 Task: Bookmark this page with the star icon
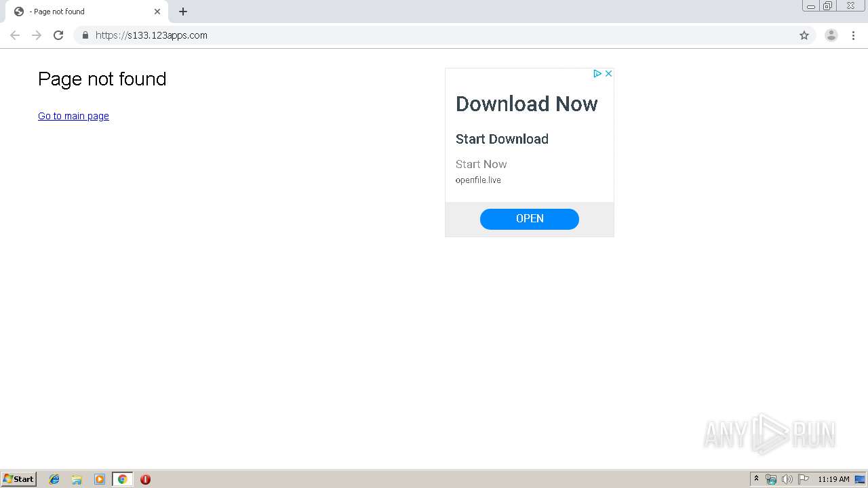click(x=804, y=35)
